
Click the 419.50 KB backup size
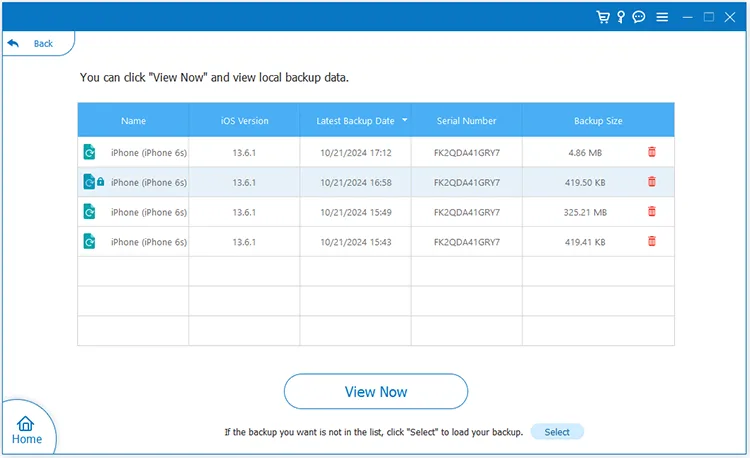coord(585,183)
